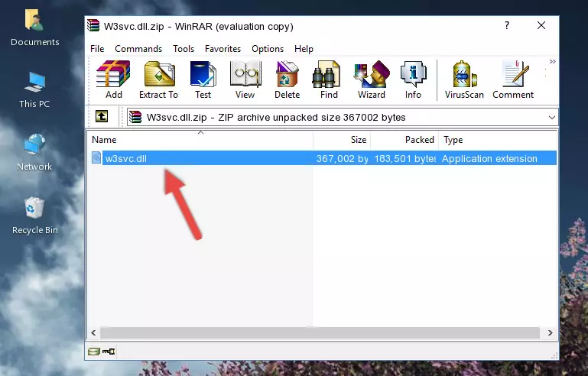Go up one folder level

(102, 117)
